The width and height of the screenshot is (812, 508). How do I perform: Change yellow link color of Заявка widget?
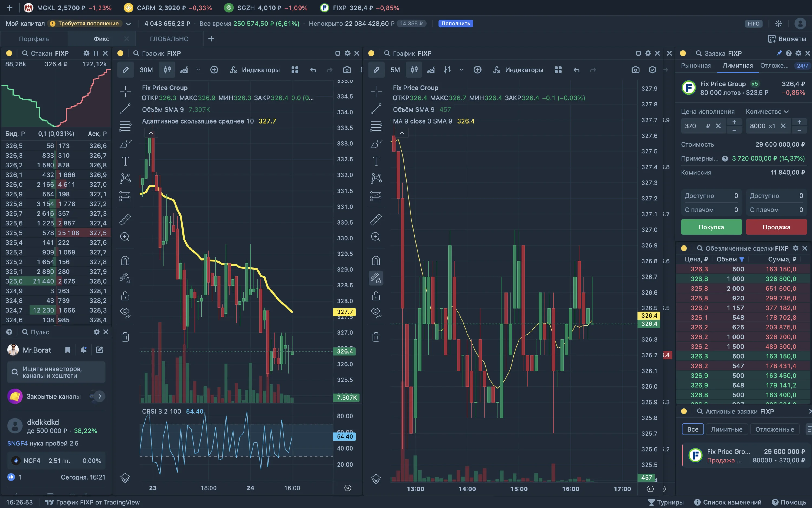683,53
